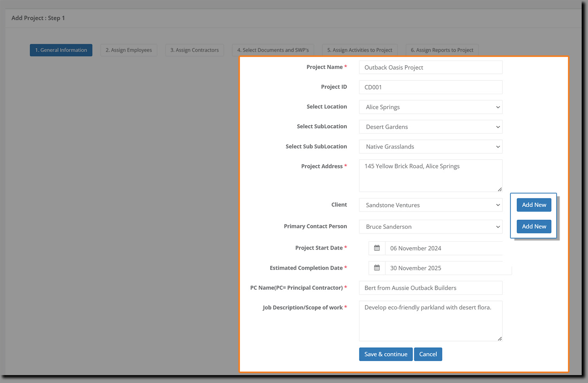Click the Job Description resize handle
This screenshot has height=383, width=588.
[x=500, y=339]
